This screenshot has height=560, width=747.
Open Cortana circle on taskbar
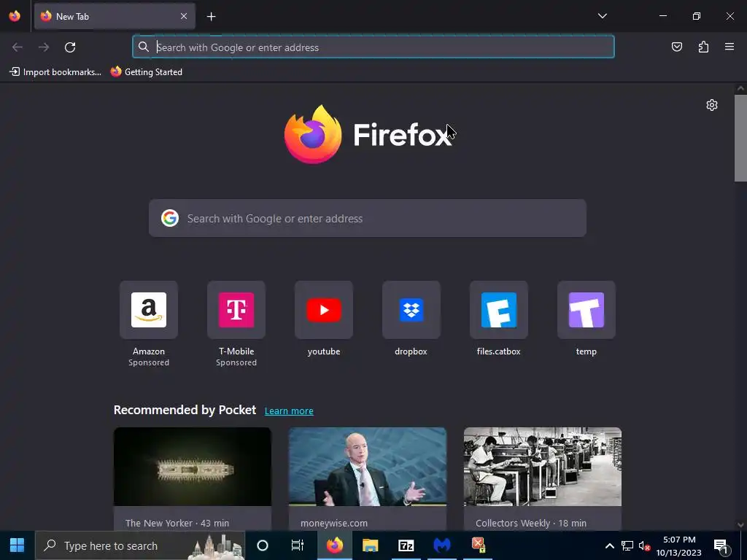click(263, 545)
